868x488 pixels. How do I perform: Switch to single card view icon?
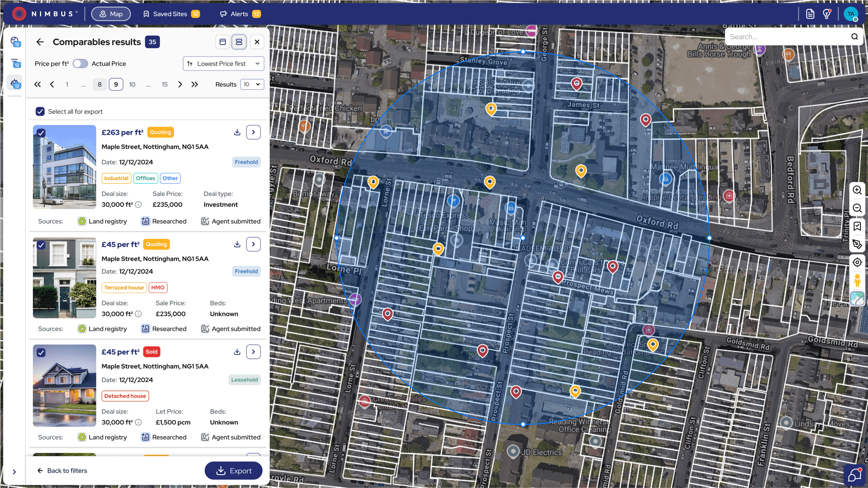click(x=223, y=42)
